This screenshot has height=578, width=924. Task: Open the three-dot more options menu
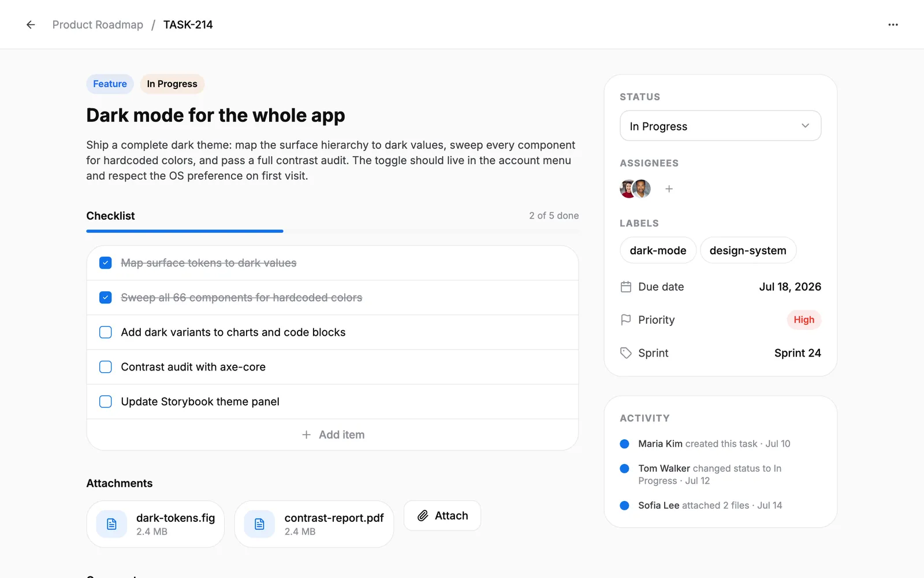tap(893, 25)
